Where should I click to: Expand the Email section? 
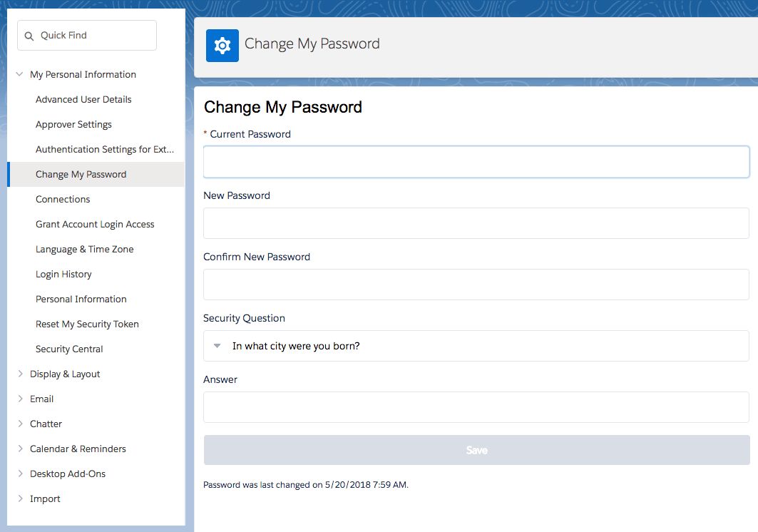click(x=20, y=399)
